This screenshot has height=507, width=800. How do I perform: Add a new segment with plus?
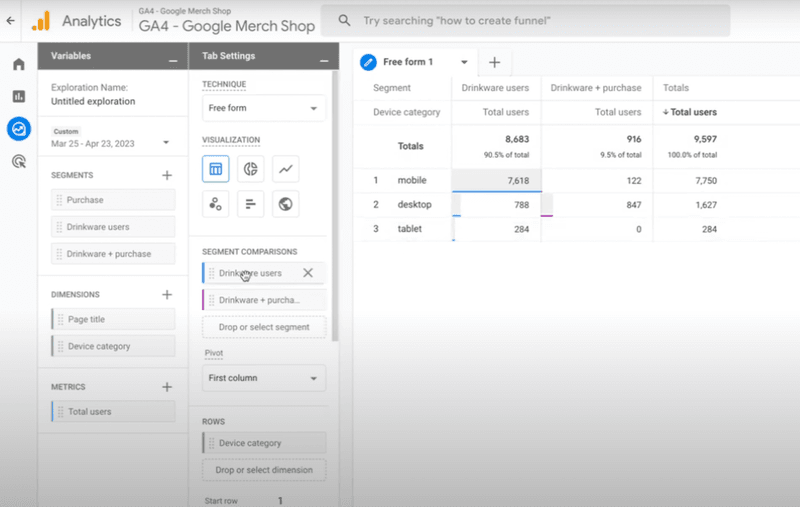(167, 175)
